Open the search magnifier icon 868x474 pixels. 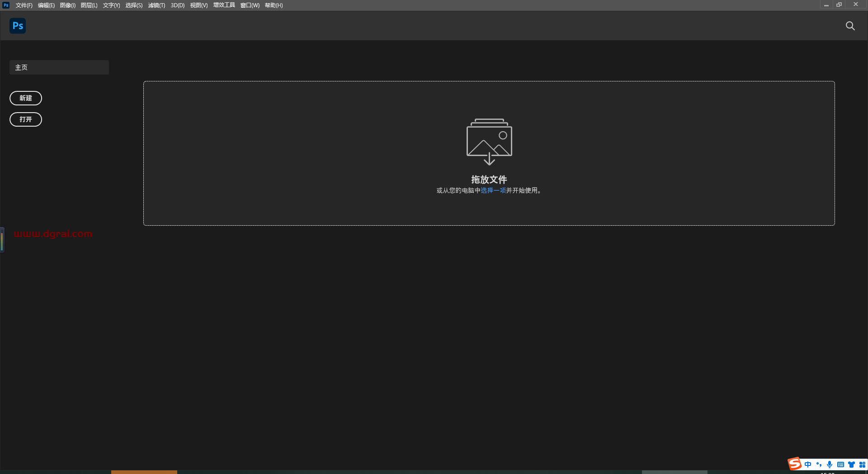[850, 26]
